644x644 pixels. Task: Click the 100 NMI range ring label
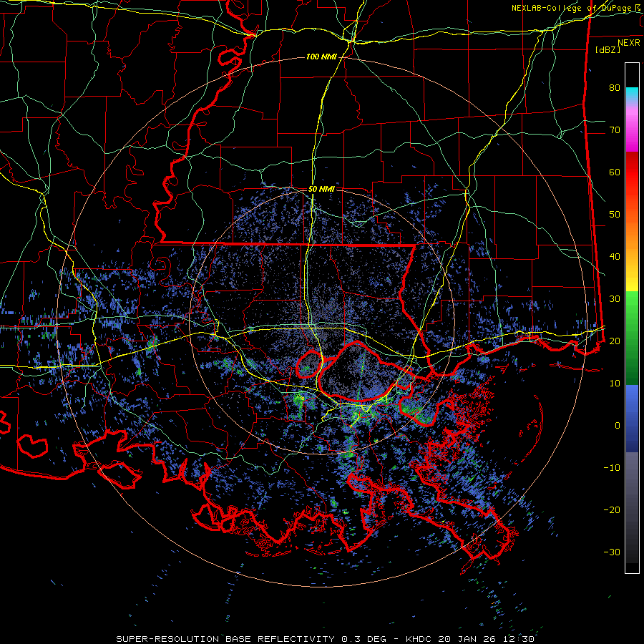(x=321, y=57)
